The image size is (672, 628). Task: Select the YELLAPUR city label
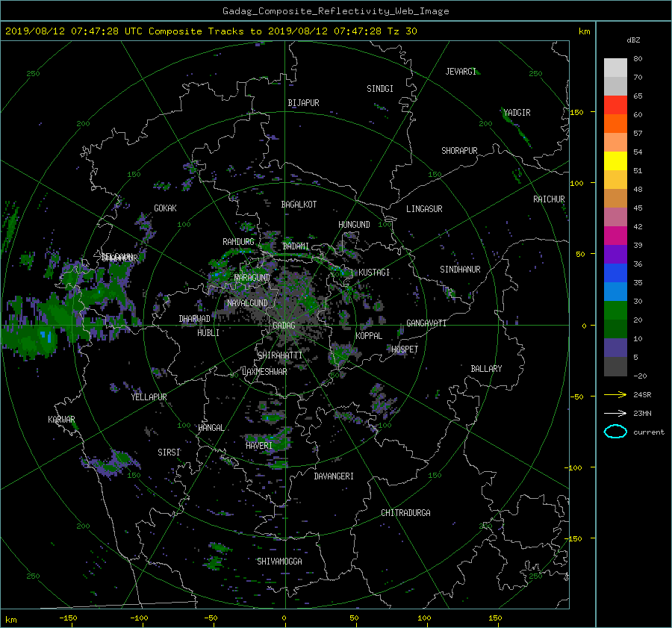149,397
